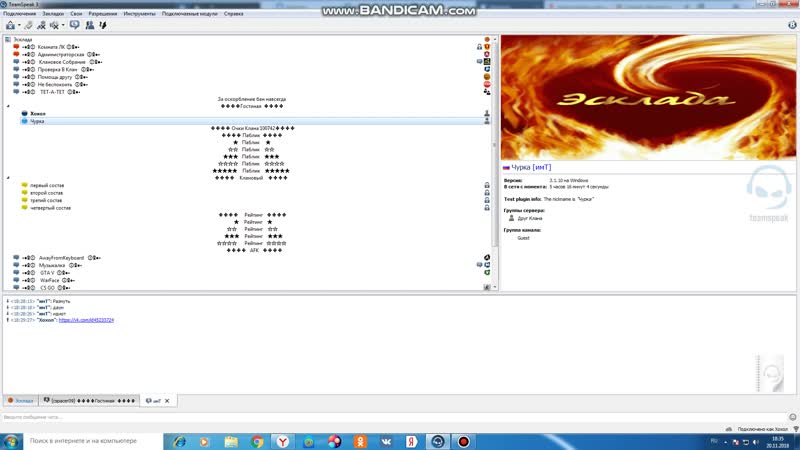Open the Windows Start button

coord(11,442)
